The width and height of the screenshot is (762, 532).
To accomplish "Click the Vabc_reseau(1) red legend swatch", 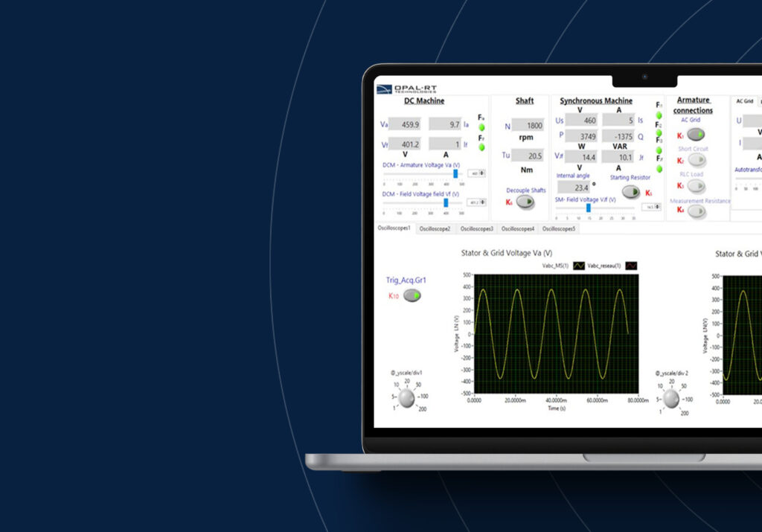I will tap(631, 266).
